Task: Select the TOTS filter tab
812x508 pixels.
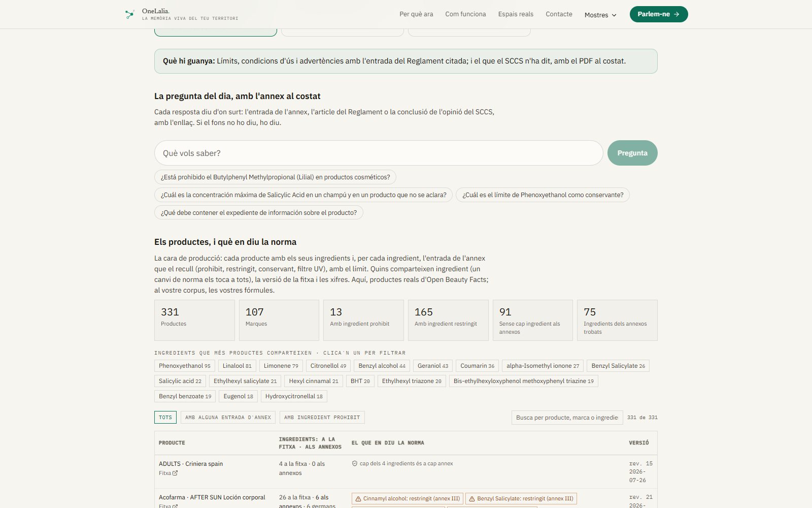Action: pos(165,418)
